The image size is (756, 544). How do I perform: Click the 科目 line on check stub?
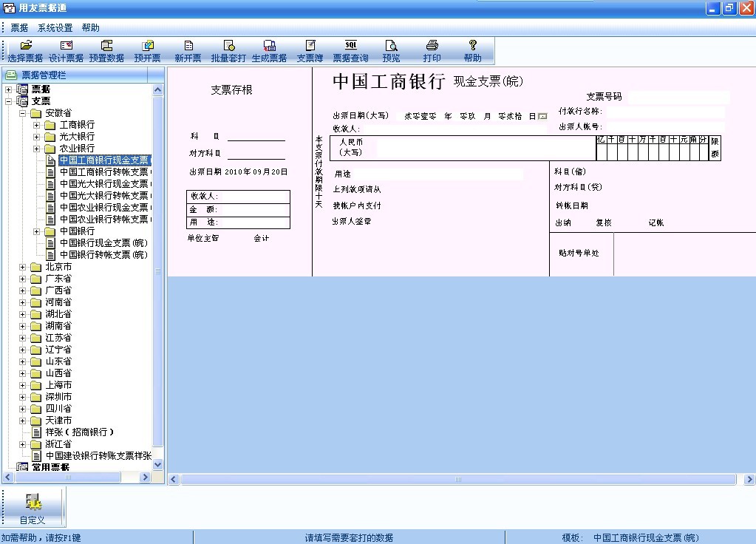256,137
